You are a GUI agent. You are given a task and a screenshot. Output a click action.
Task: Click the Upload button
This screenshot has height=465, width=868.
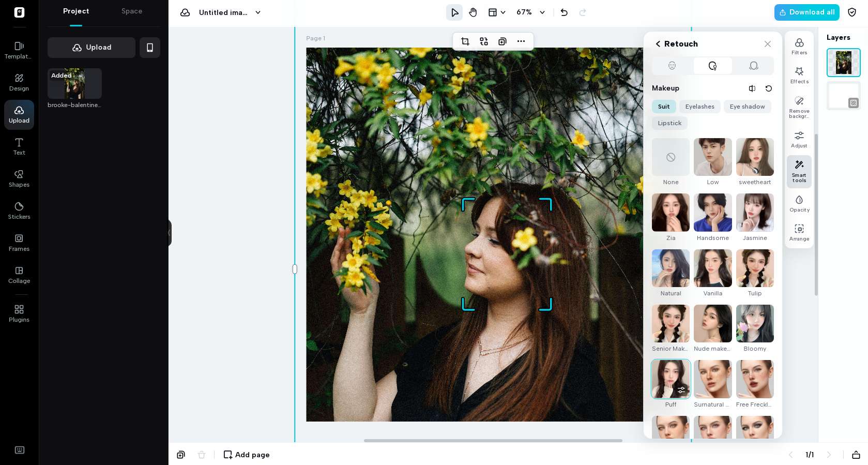click(92, 48)
